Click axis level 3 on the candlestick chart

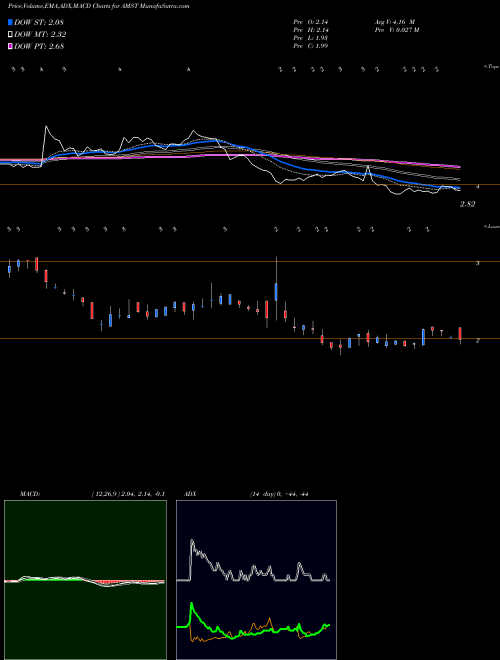pos(478,263)
